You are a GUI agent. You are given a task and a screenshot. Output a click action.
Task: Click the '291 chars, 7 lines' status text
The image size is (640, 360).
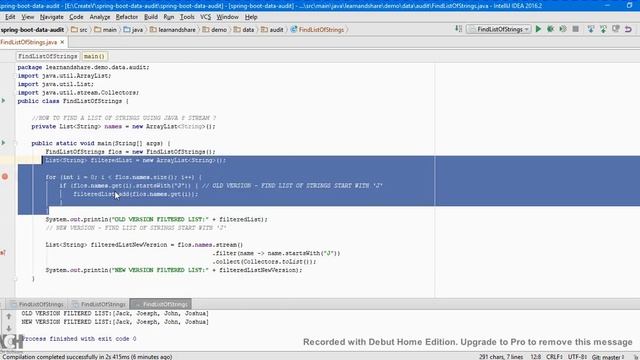501,357
